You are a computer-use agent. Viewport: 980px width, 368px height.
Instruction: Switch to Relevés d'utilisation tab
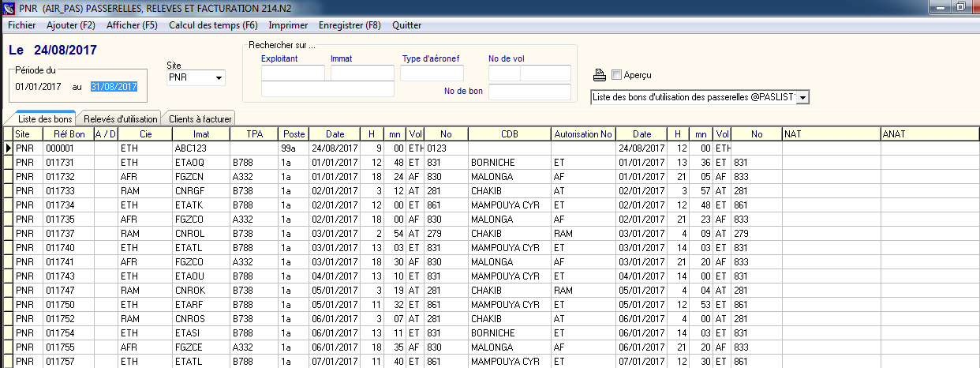[121, 119]
